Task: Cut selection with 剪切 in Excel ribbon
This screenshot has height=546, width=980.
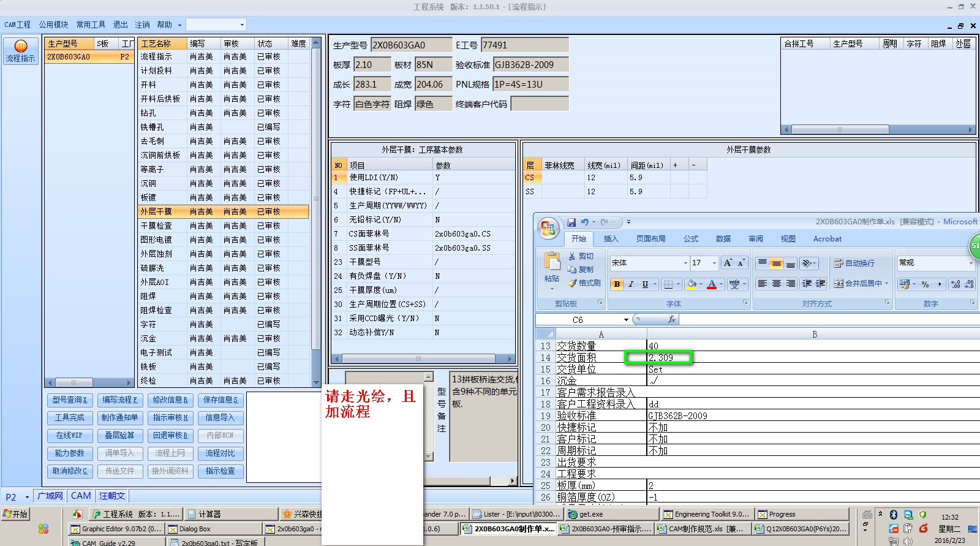Action: 581,256
